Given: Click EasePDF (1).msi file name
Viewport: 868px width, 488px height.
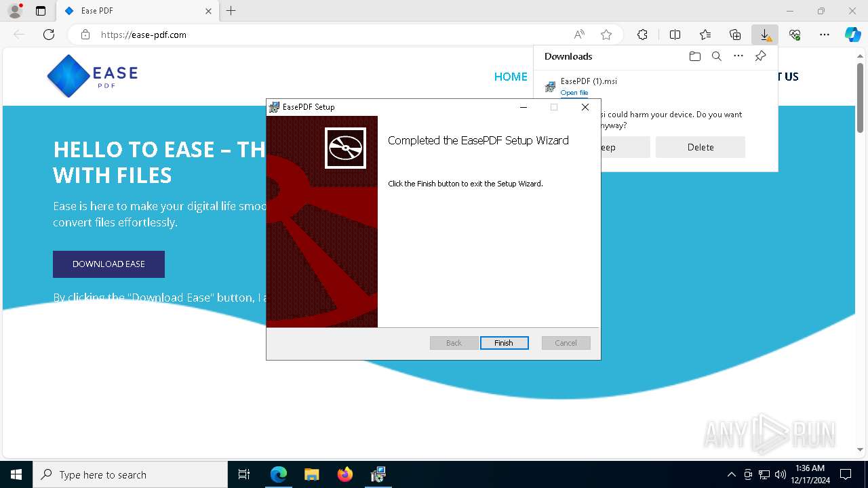Looking at the screenshot, I should coord(589,81).
